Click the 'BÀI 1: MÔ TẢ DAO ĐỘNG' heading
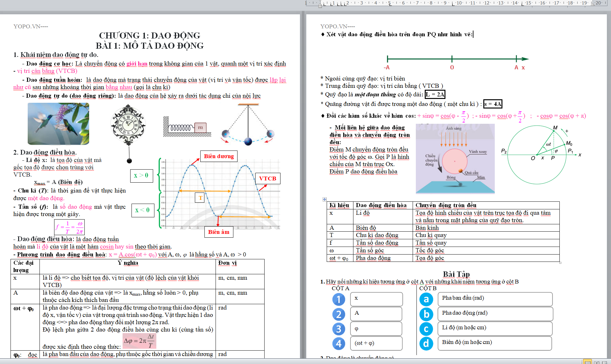Viewport: 611px width, 364px height. tap(150, 45)
